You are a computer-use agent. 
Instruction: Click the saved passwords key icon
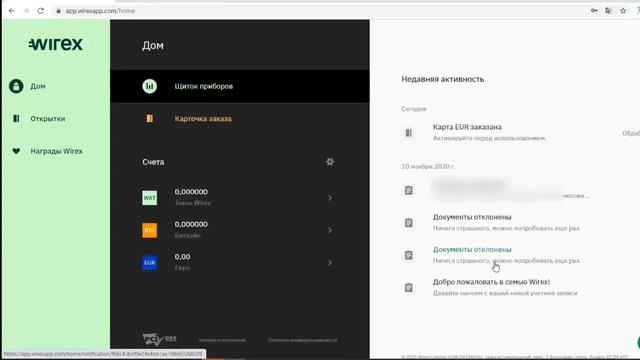pos(594,11)
